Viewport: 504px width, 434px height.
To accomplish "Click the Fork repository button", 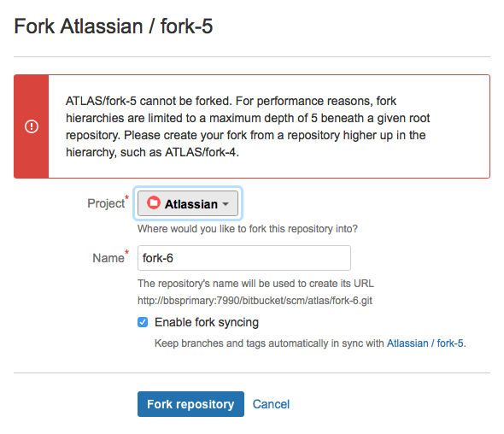I will (x=190, y=404).
